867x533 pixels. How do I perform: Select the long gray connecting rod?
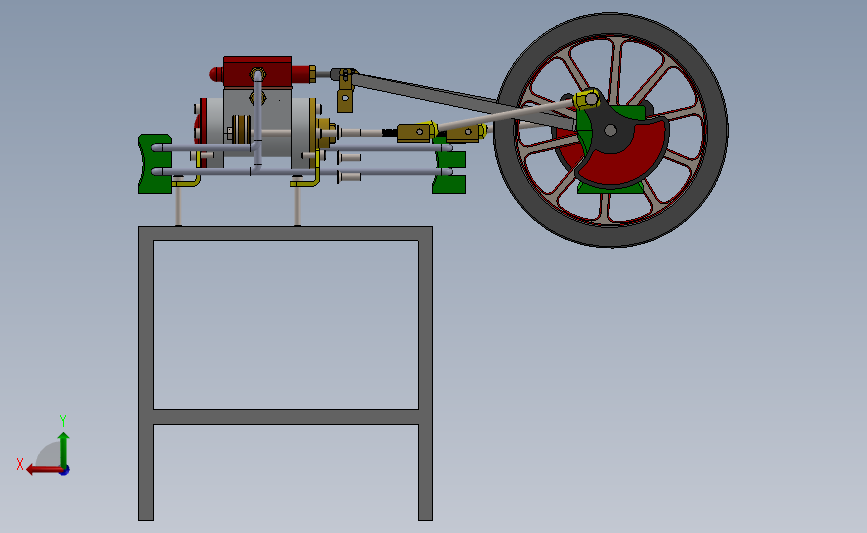442,94
